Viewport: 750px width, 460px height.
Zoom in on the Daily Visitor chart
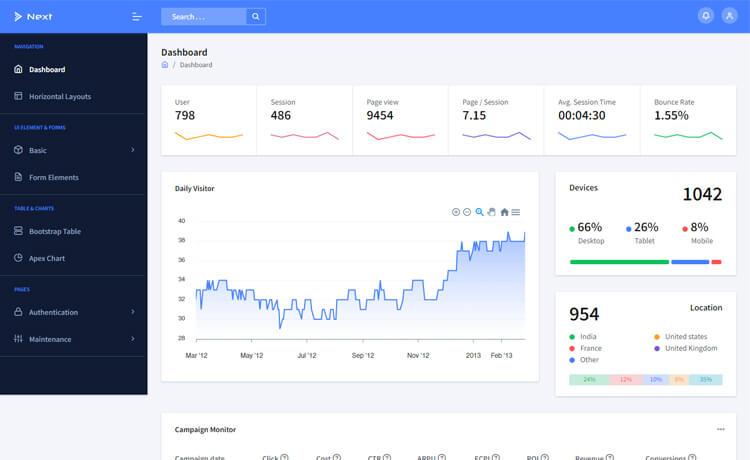click(456, 212)
